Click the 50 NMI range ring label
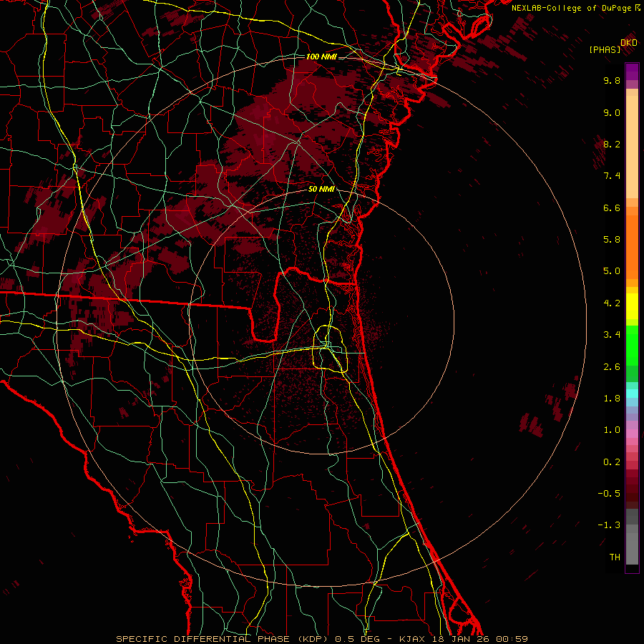This screenshot has width=644, height=644. (x=321, y=189)
